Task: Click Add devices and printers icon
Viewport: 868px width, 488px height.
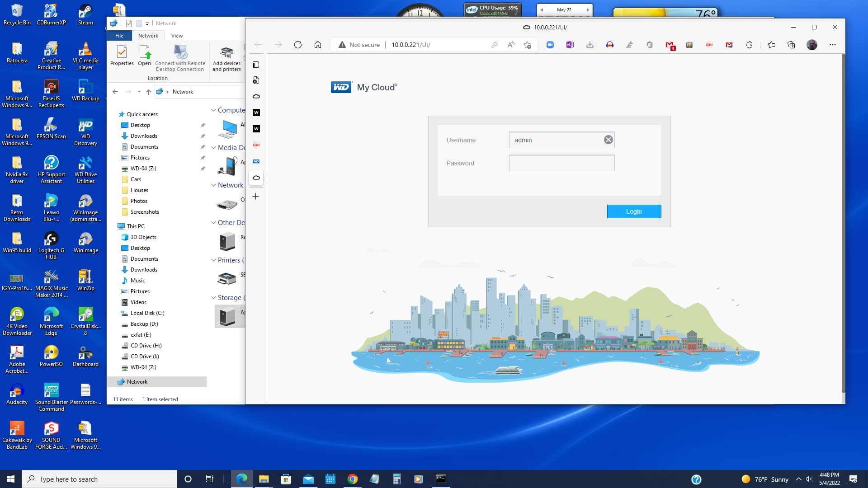Action: click(226, 58)
